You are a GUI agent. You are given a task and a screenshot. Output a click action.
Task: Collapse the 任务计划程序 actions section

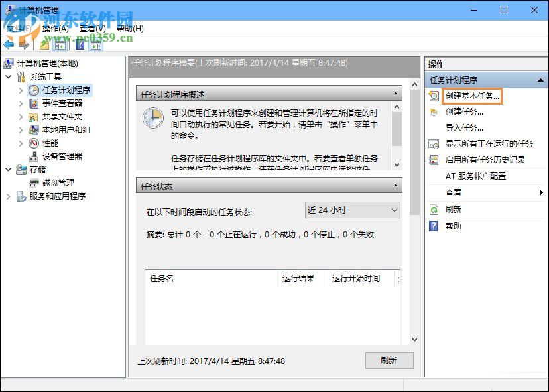pos(540,79)
